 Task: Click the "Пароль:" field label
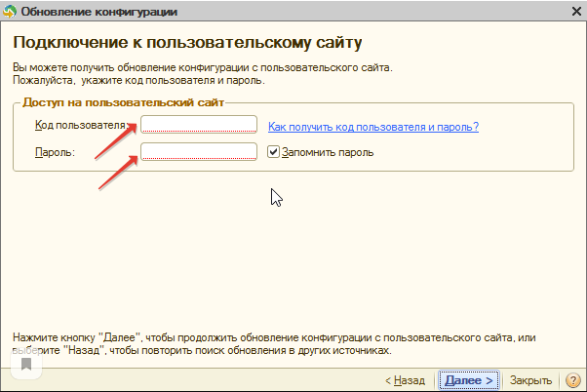[55, 153]
